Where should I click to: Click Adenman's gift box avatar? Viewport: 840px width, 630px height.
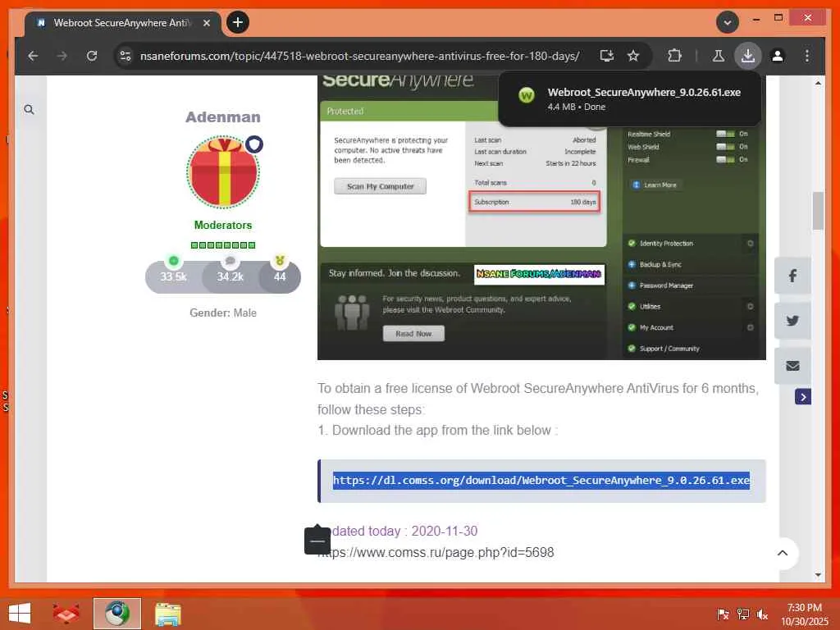point(223,172)
